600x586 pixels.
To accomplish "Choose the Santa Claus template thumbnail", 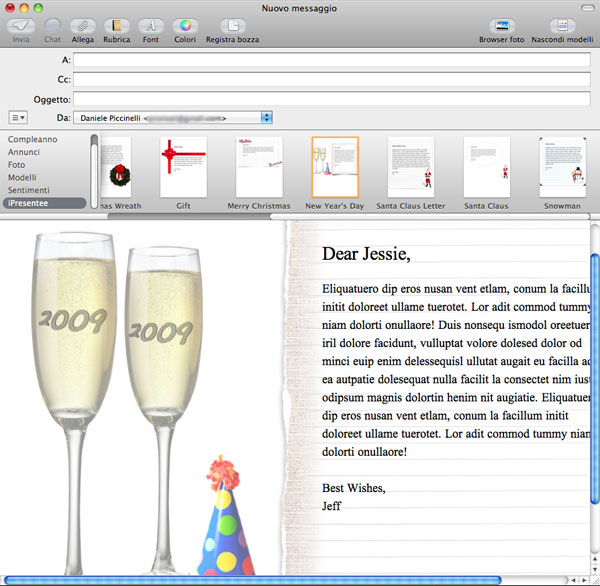I will pos(487,167).
